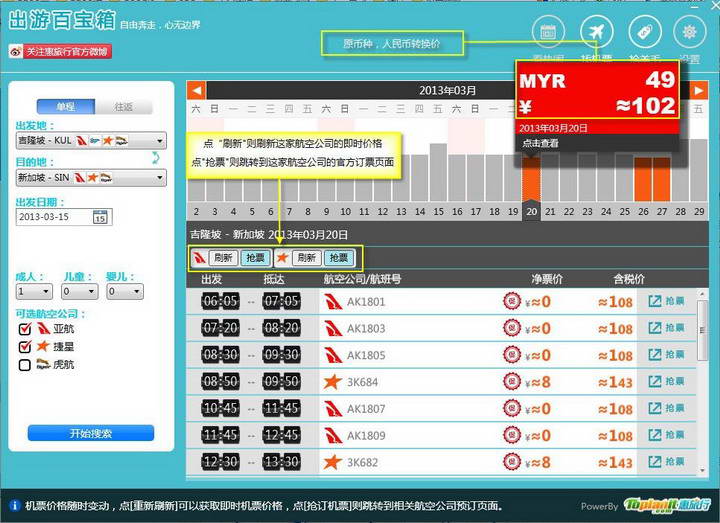
Task: Click the sale badge in 3K682 row
Action: 512,461
